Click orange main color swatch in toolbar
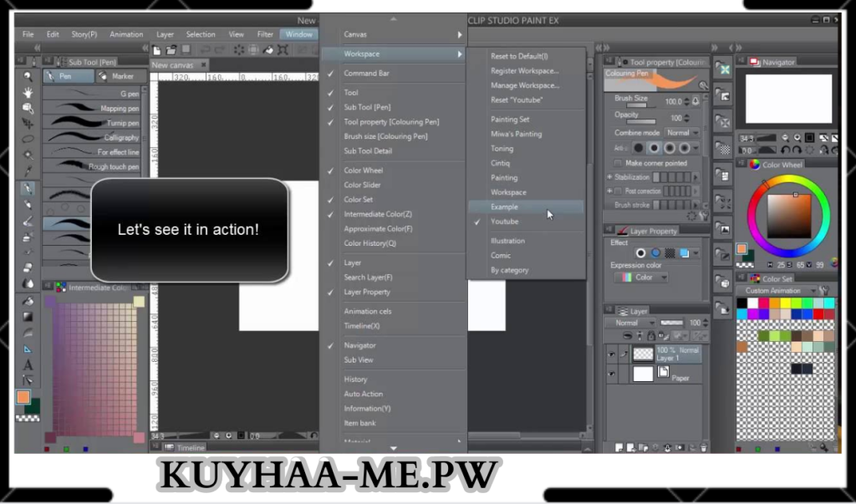The image size is (856, 504). point(23,397)
